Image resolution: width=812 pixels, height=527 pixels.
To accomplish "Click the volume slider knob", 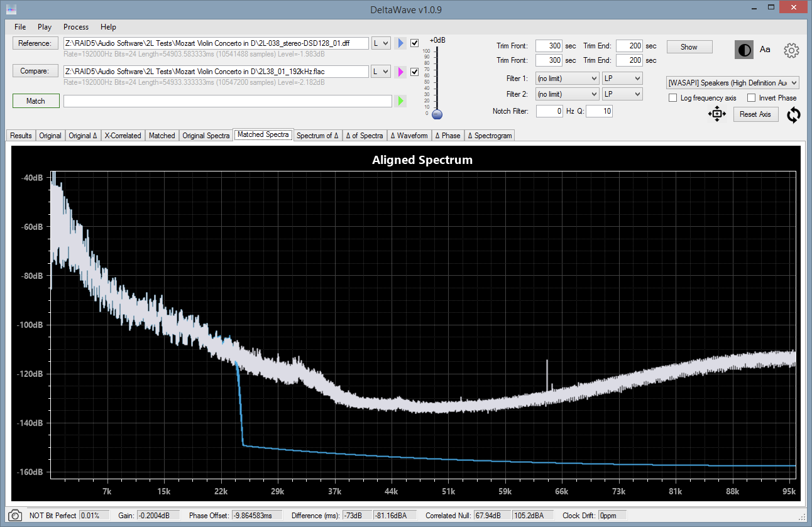I will (x=437, y=114).
